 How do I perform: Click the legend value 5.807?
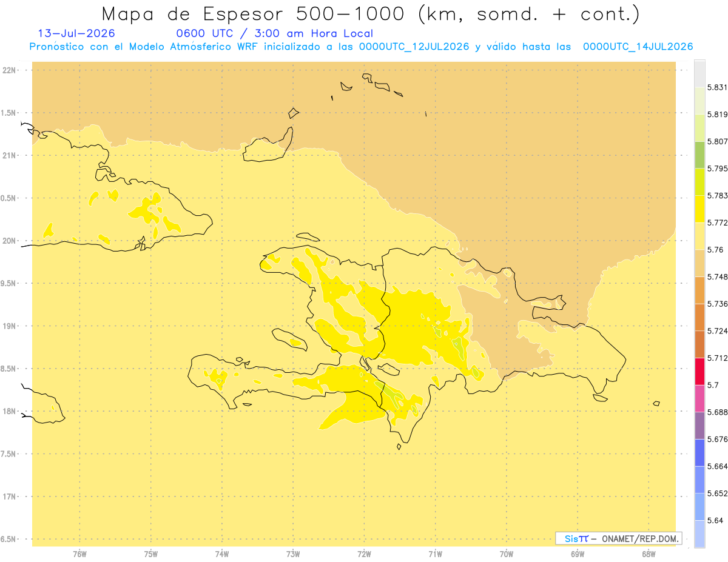pyautogui.click(x=717, y=141)
